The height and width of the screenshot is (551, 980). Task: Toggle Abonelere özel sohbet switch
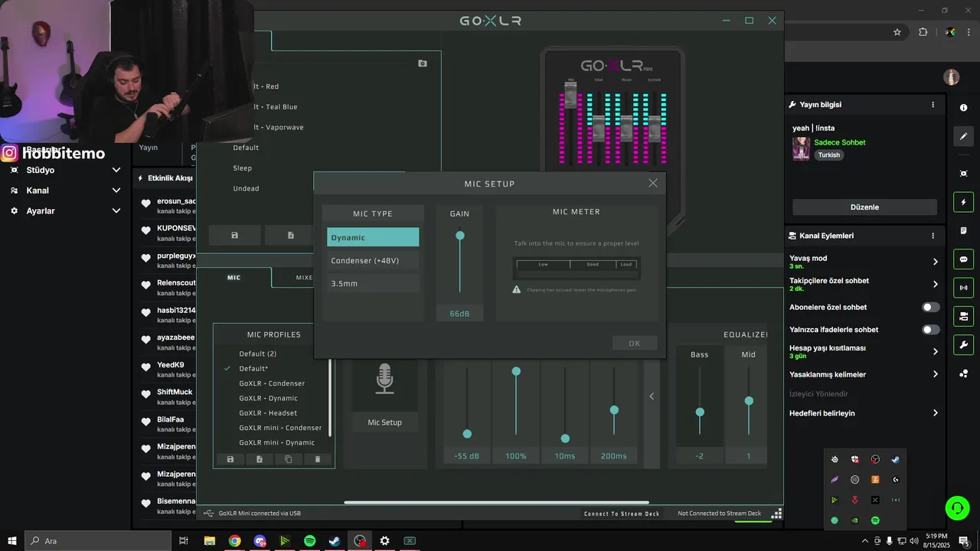pos(930,307)
